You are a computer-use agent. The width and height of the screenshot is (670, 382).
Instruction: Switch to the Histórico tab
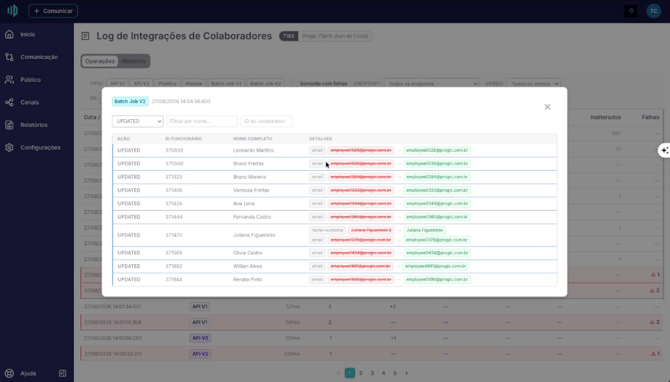(x=133, y=61)
